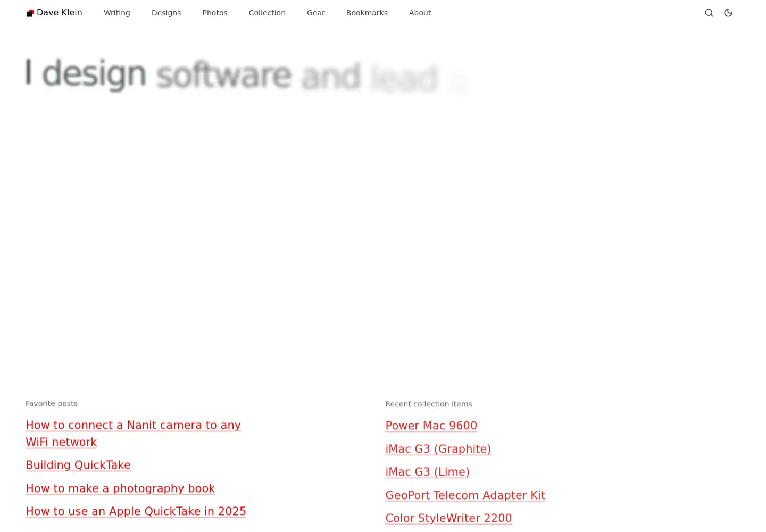Open Nanit camera WiFi network post

tap(133, 434)
